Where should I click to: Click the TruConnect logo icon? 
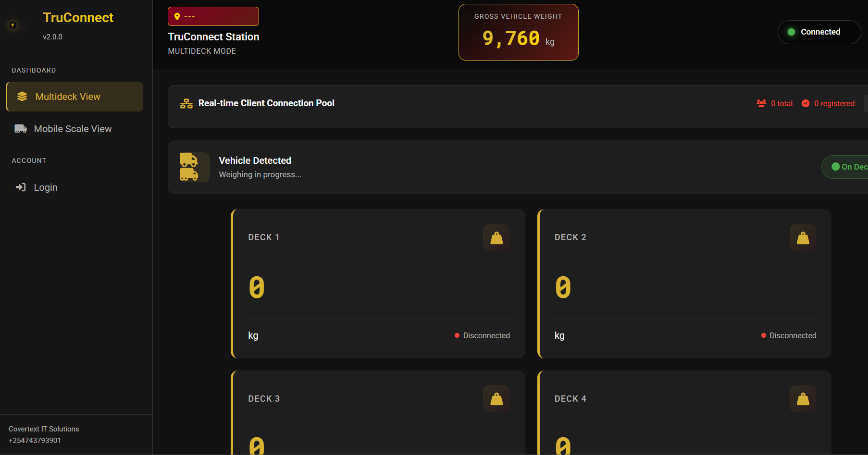[x=13, y=25]
